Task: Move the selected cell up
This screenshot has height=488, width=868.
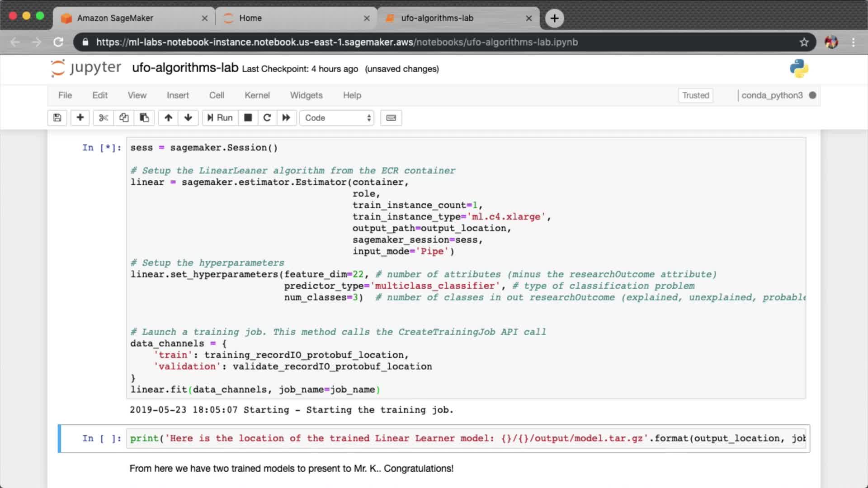Action: point(168,118)
